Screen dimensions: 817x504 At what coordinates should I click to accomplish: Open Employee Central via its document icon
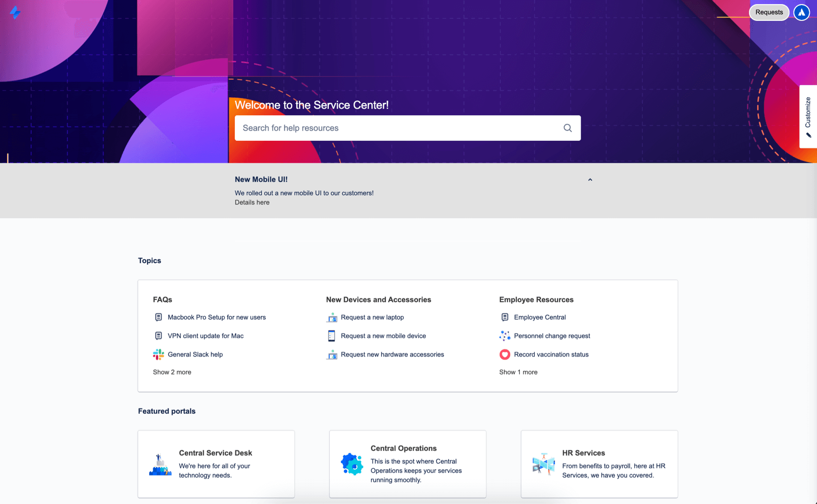[504, 317]
